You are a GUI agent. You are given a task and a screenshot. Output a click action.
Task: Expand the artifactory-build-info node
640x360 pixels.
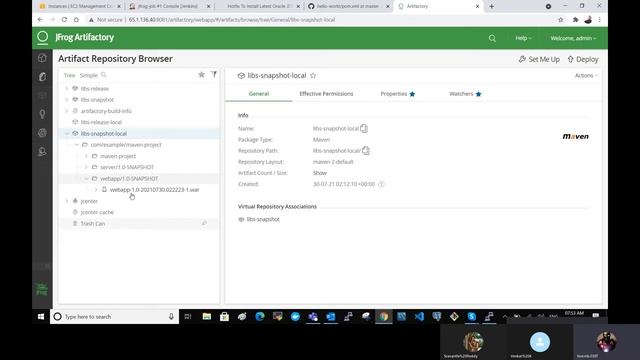67,111
